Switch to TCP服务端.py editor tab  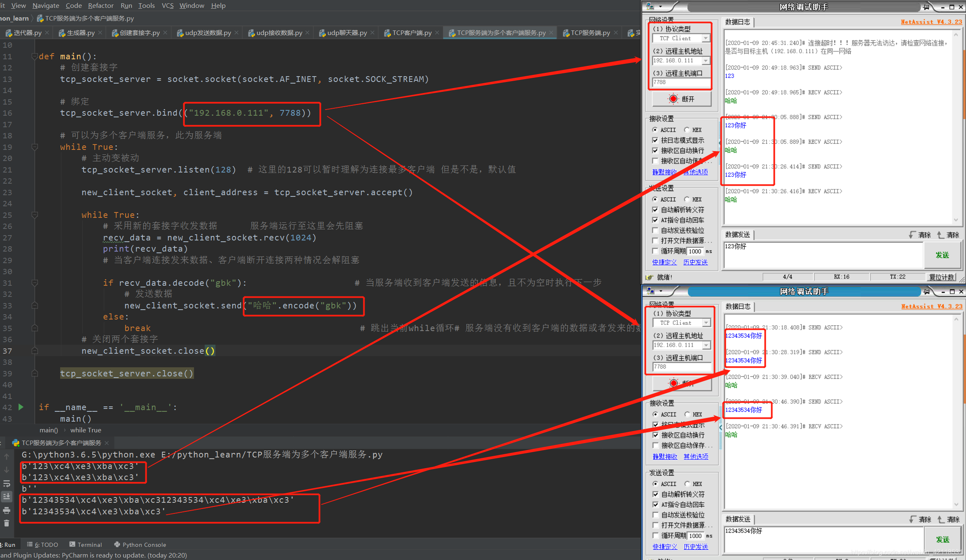coord(590,33)
